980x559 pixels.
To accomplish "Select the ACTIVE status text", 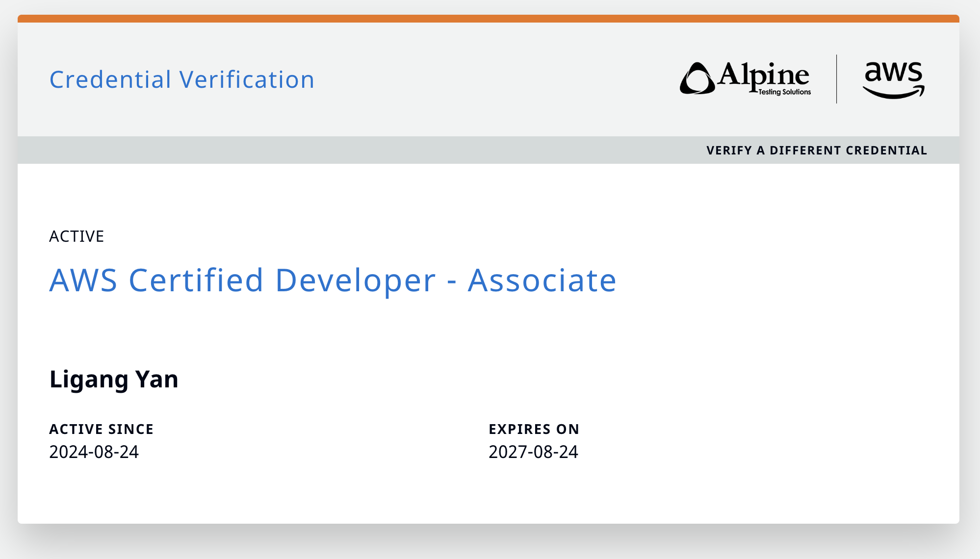I will (x=77, y=236).
